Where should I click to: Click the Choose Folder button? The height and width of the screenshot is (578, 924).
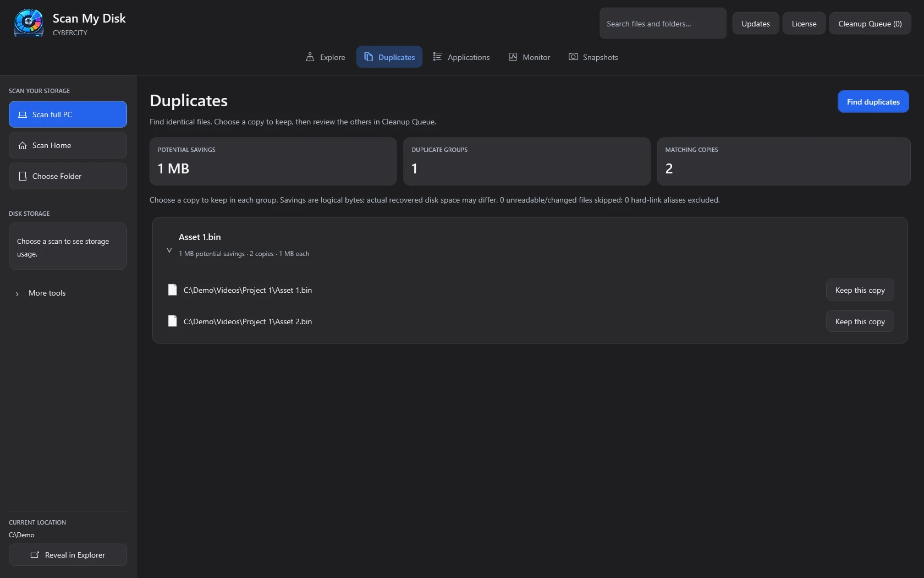(68, 176)
